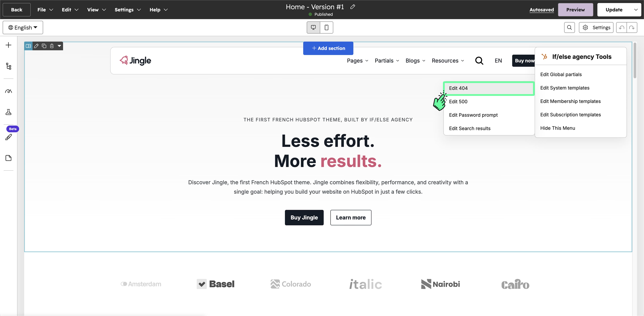Click the undo arrow button
This screenshot has width=644, height=316.
click(x=621, y=28)
